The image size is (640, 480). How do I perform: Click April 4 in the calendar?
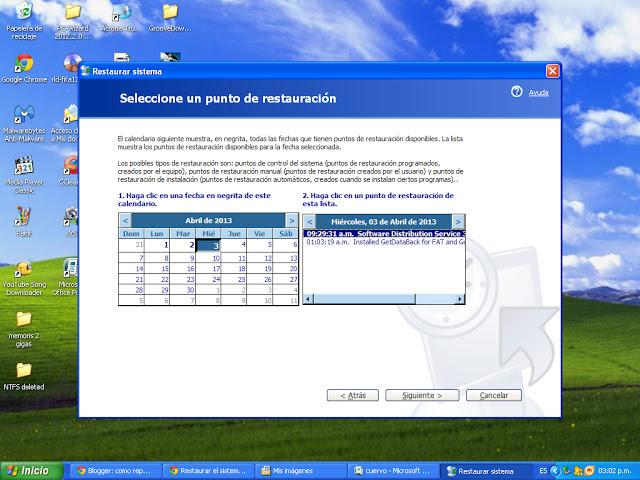[x=234, y=245]
